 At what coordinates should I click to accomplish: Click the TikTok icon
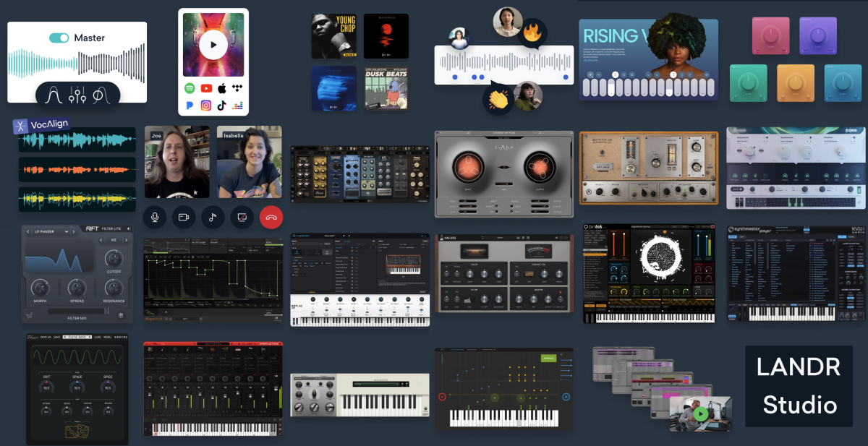click(222, 106)
